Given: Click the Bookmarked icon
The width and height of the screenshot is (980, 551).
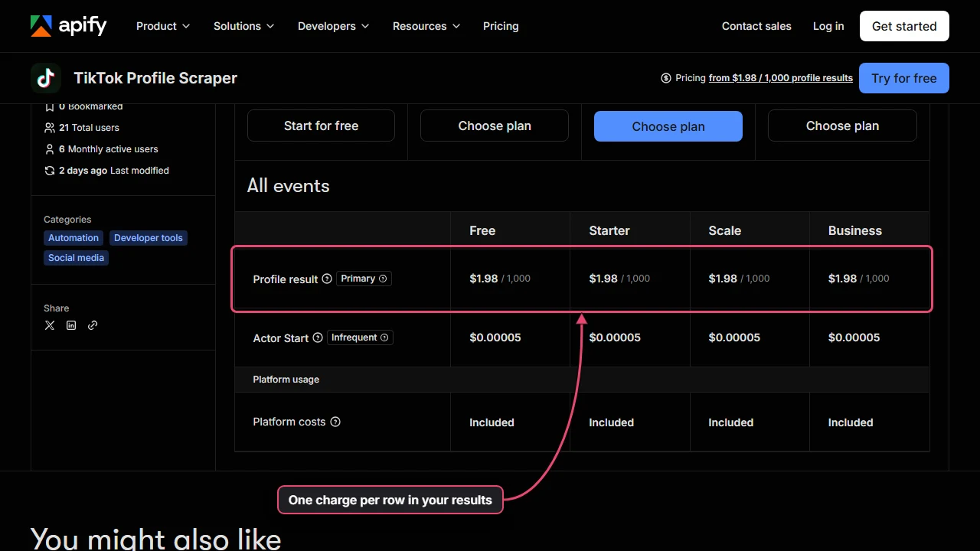Looking at the screenshot, I should coord(50,107).
